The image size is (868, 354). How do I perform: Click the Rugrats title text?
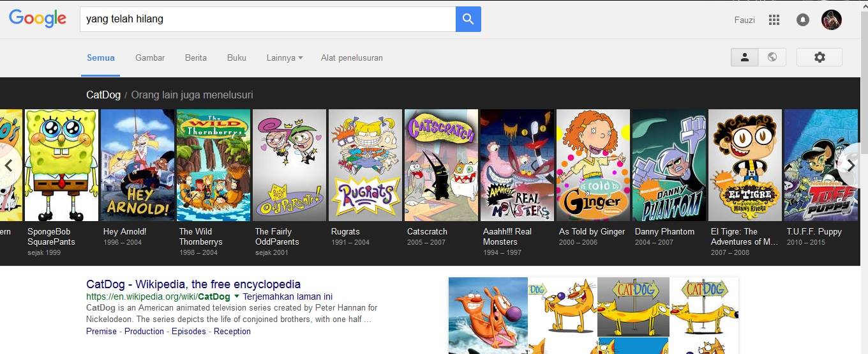click(345, 231)
